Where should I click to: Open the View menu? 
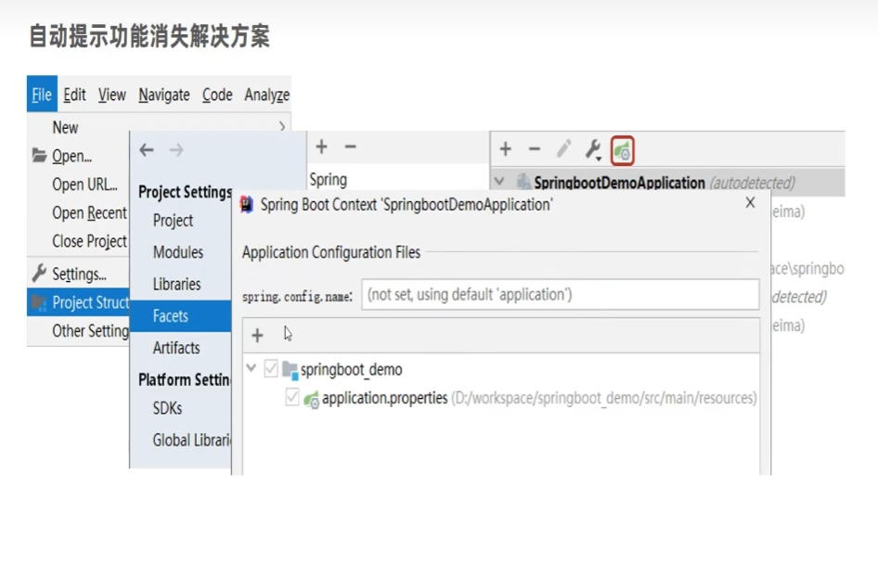112,95
